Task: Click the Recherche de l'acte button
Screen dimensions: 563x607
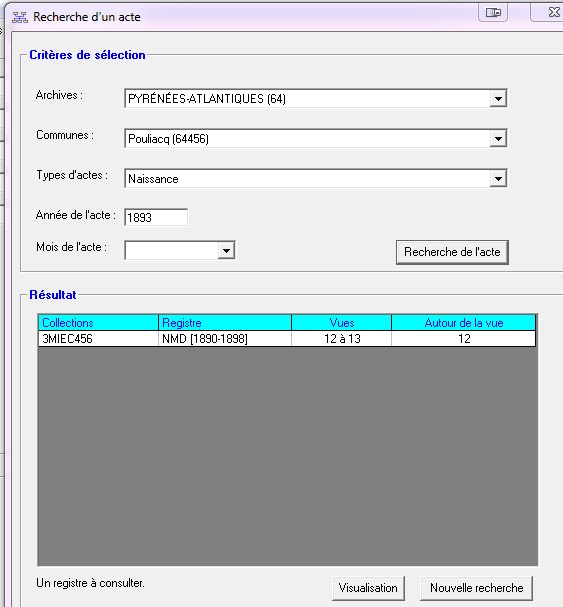Action: tap(452, 252)
